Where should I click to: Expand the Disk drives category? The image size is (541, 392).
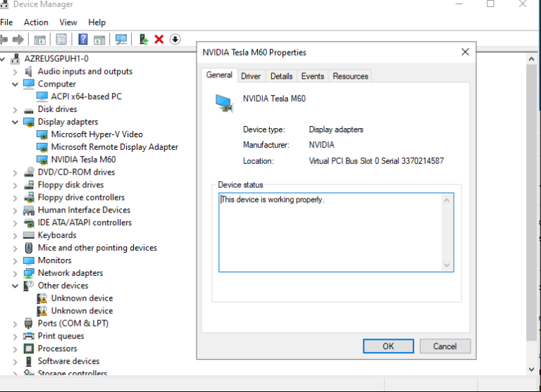tap(15, 110)
